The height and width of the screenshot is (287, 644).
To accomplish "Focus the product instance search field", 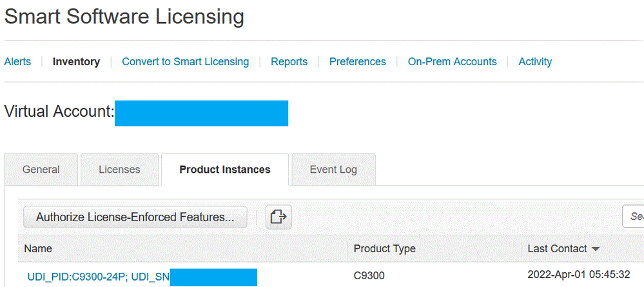I will coord(633,216).
